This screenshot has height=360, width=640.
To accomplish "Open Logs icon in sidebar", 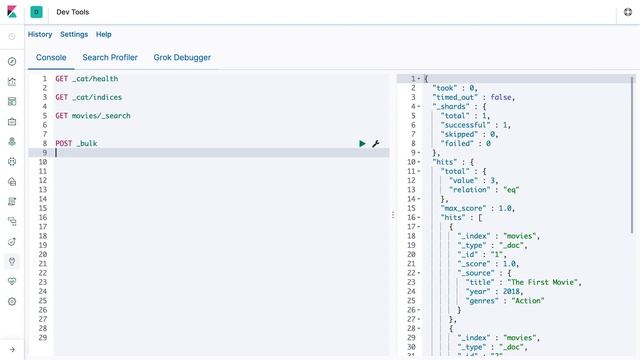I will coord(12,202).
